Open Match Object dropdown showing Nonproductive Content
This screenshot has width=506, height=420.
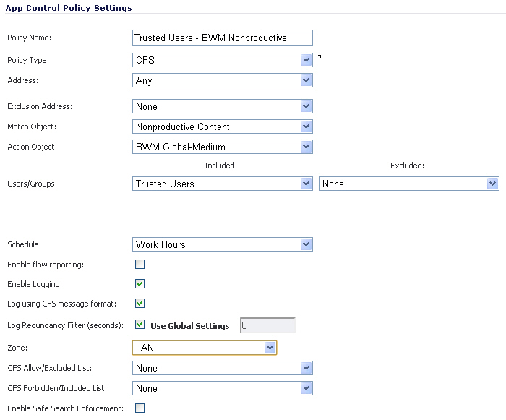tap(223, 127)
